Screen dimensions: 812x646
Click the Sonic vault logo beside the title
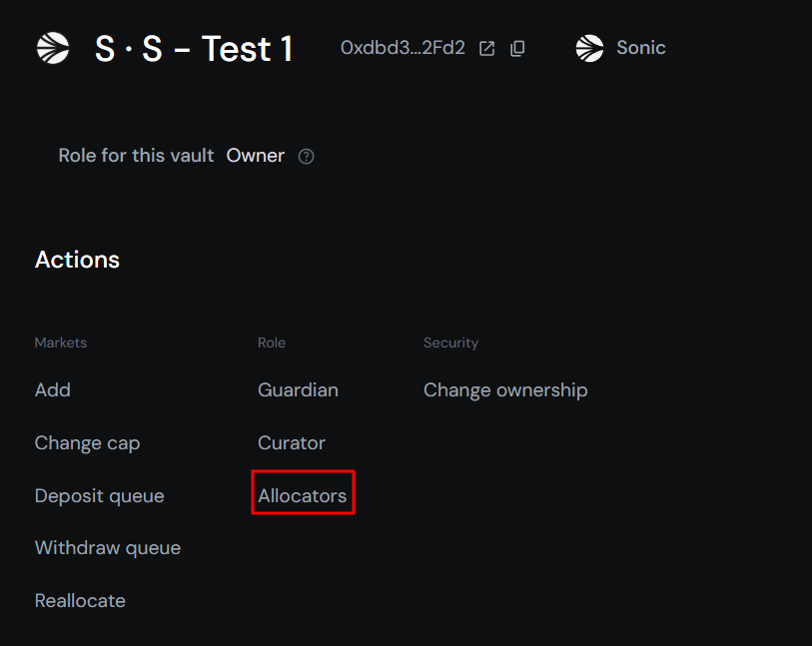pos(53,48)
